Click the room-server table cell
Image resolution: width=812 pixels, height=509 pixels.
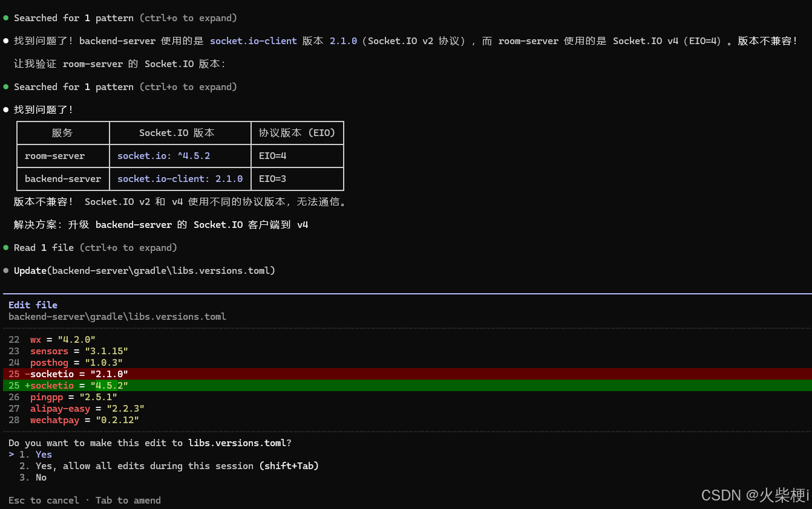[x=63, y=156]
